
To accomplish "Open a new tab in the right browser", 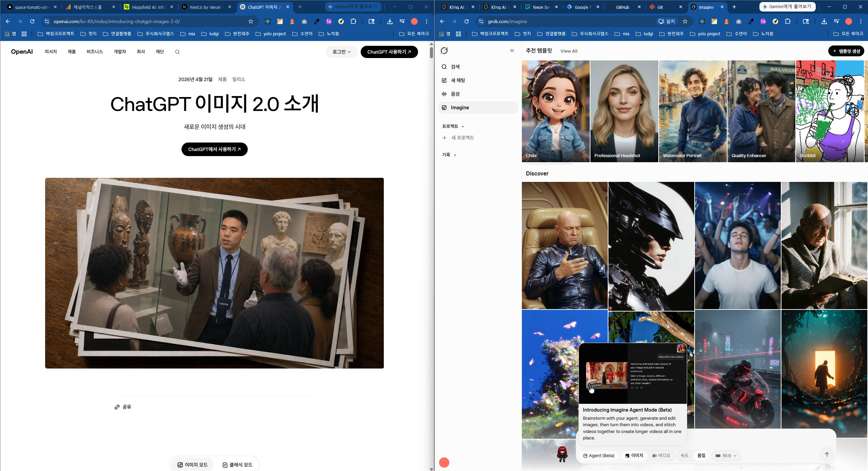I will 734,7.
